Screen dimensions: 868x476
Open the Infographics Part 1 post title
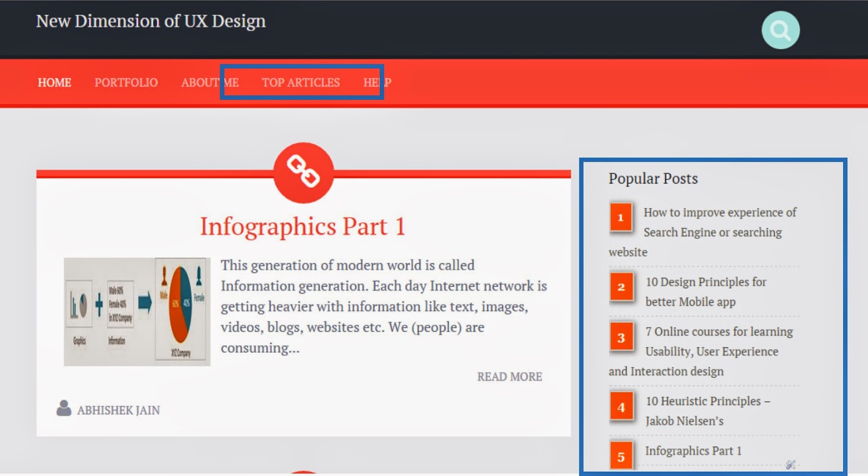click(x=303, y=226)
